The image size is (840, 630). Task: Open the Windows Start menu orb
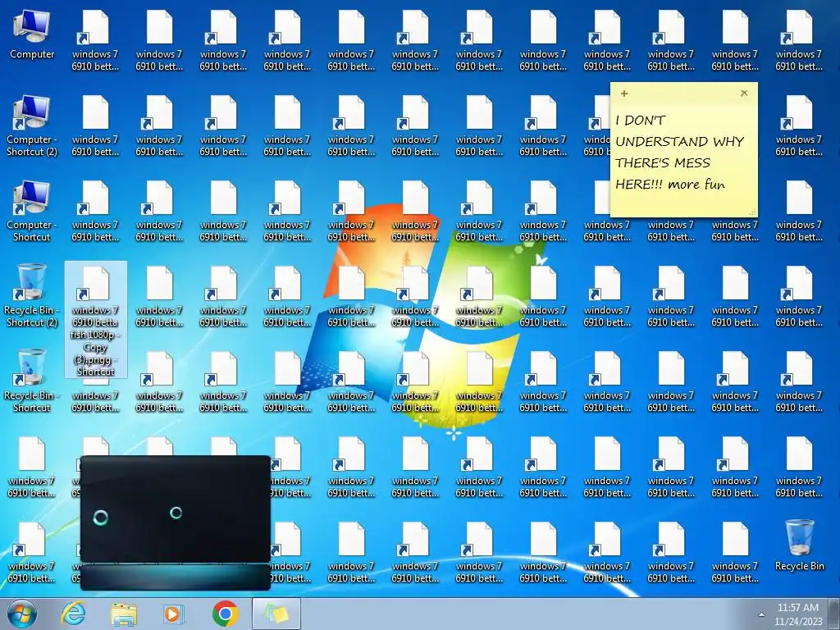click(x=22, y=614)
